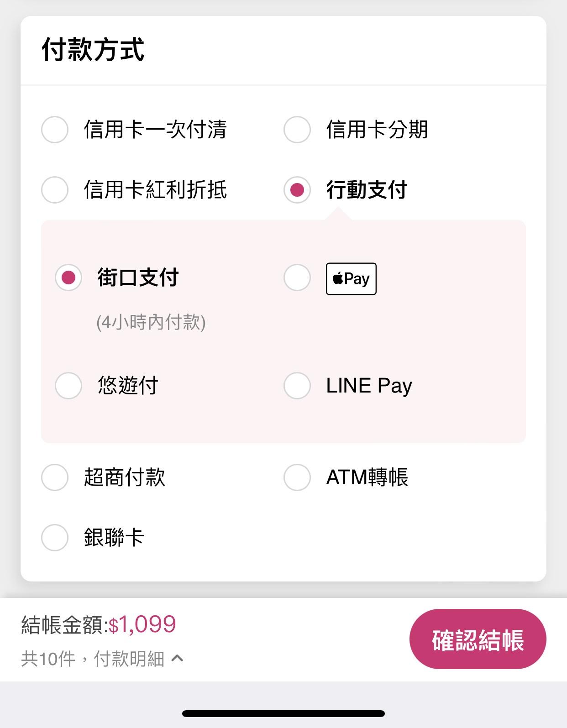Select 信用卡一次付清 radio button
Image resolution: width=567 pixels, height=728 pixels.
55,130
